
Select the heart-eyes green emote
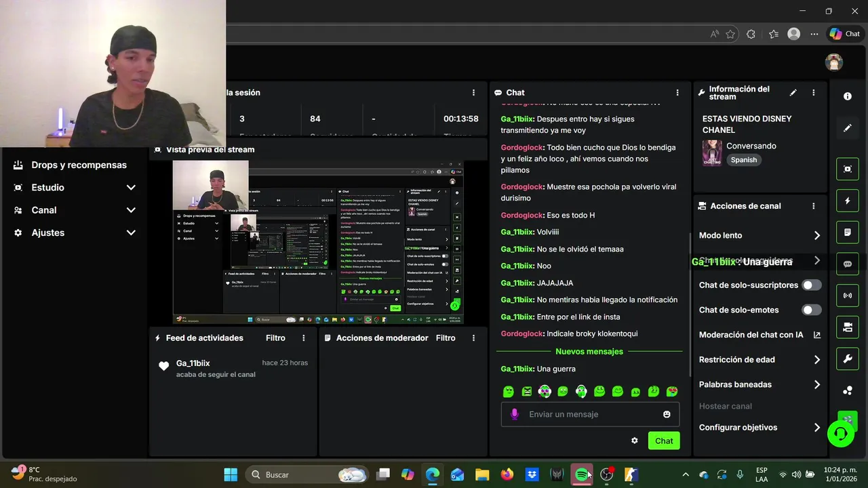672,391
